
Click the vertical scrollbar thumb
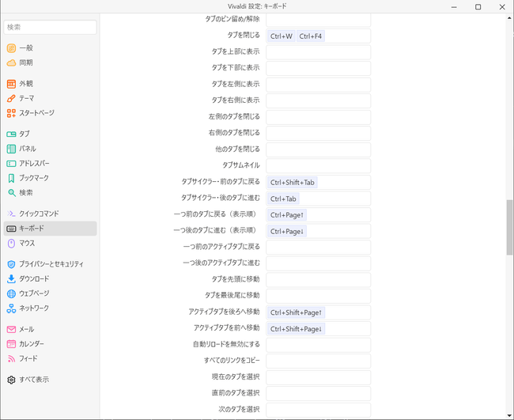pyautogui.click(x=509, y=227)
